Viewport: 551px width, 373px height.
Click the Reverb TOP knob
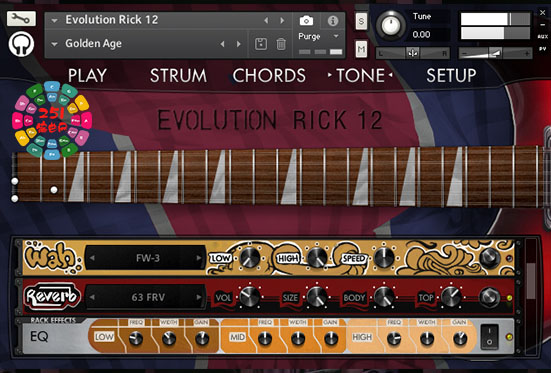[x=451, y=296]
